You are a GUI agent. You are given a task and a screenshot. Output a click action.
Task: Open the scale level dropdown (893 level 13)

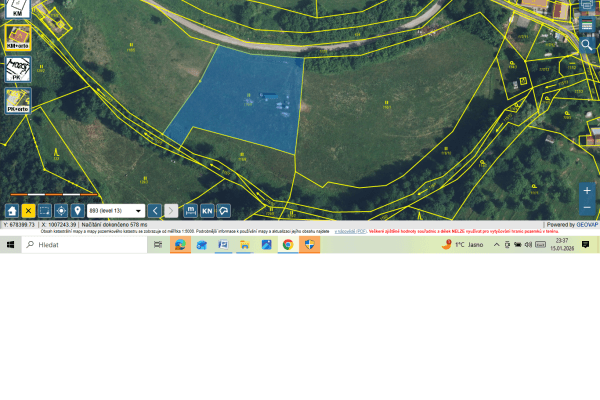click(116, 211)
